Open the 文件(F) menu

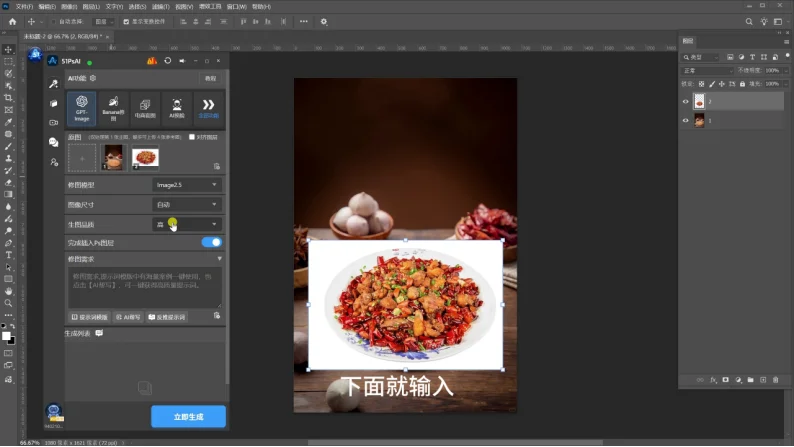[x=24, y=7]
